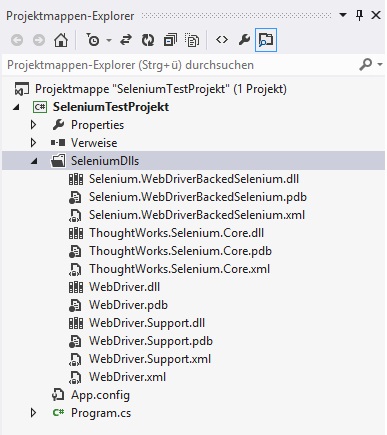Toggle Preview Selected Items button

coord(266,40)
